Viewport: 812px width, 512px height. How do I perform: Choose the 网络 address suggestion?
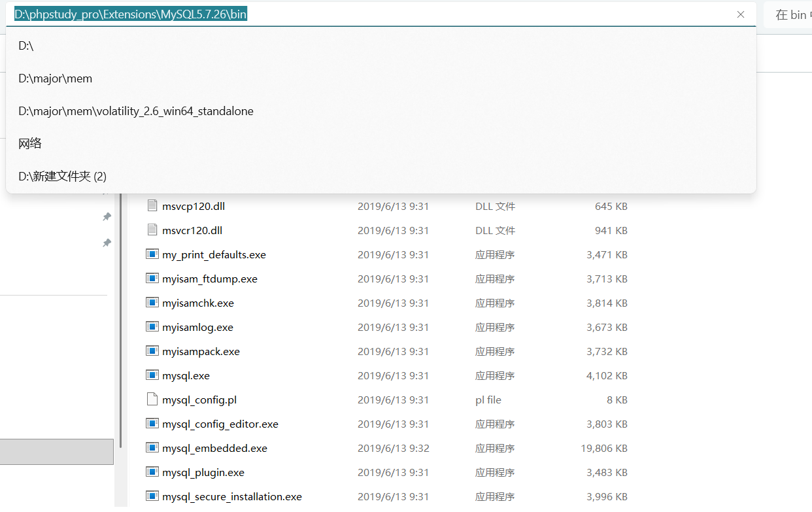381,144
